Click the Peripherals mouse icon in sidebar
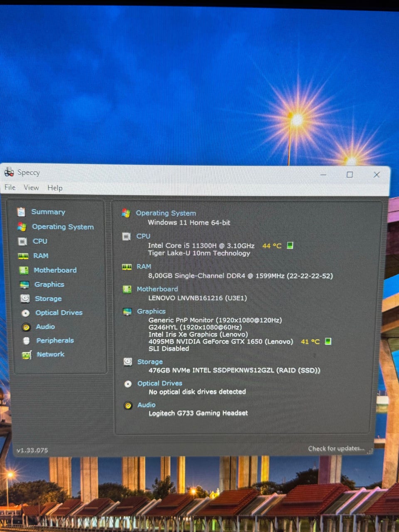The width and height of the screenshot is (399, 532). 27,341
